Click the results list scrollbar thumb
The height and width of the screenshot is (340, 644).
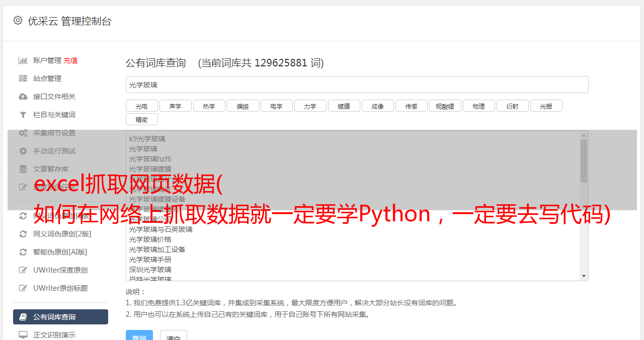(584, 161)
